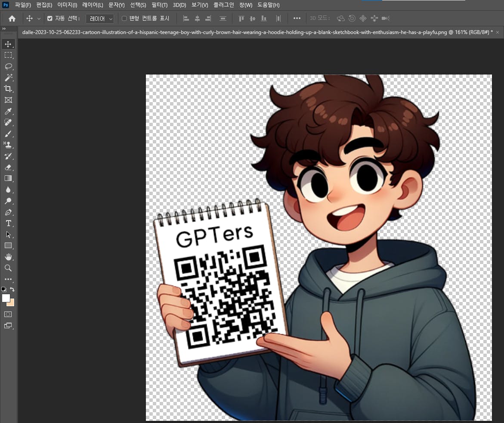Select the Dodge tool

pyautogui.click(x=8, y=201)
